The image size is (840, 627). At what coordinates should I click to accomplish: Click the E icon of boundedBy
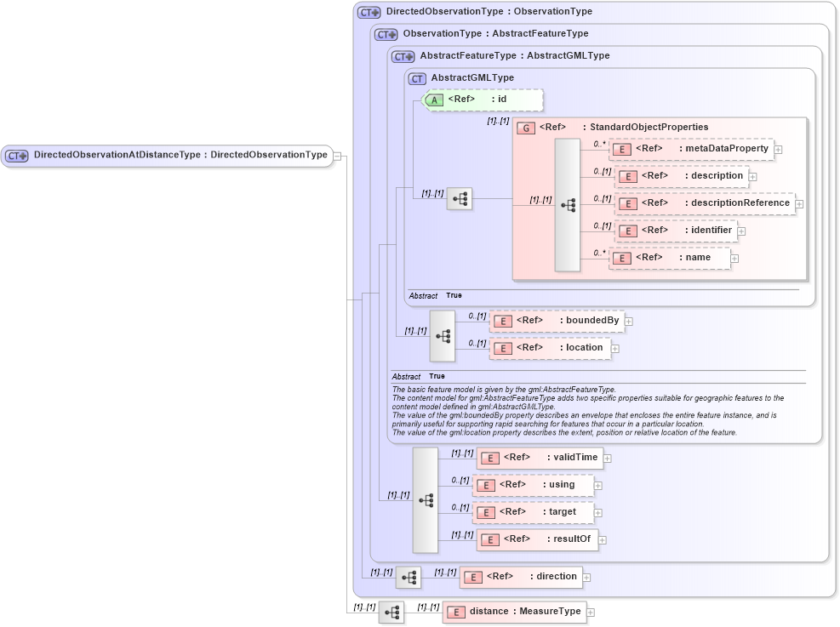502,322
